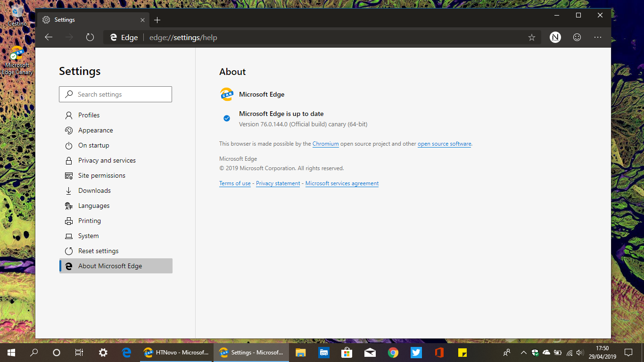Open a new tab with plus button

(157, 20)
